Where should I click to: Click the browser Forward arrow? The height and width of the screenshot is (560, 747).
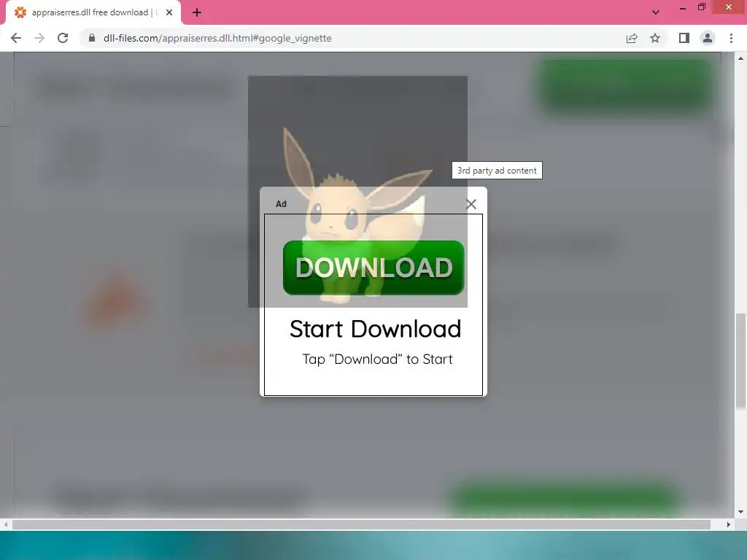pos(39,38)
